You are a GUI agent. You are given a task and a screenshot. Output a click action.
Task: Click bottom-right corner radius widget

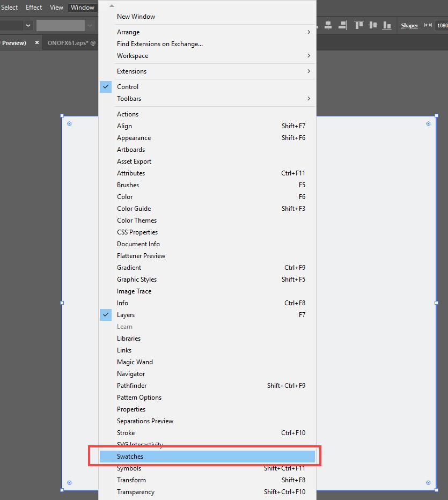[x=429, y=483]
